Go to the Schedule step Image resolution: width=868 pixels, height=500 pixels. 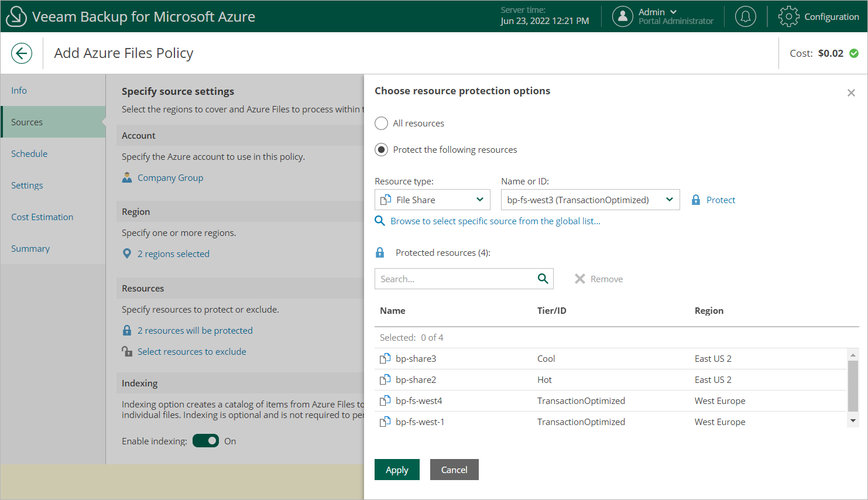click(x=29, y=154)
